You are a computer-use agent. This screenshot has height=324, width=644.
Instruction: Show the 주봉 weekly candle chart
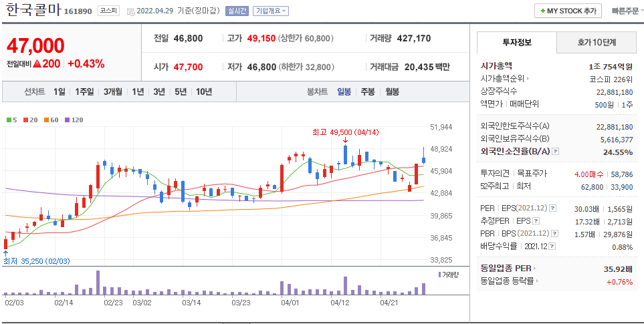coord(368,92)
